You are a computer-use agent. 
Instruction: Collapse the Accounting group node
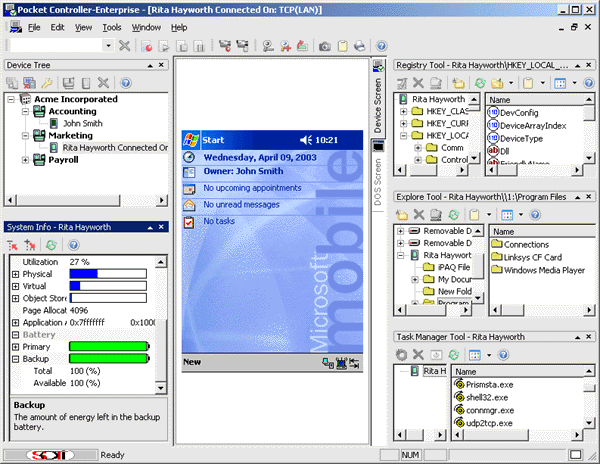[x=25, y=112]
